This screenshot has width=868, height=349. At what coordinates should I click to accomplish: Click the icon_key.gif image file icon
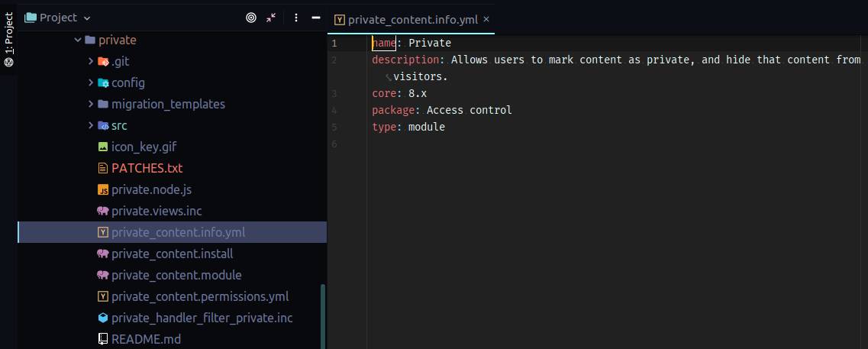tap(102, 147)
